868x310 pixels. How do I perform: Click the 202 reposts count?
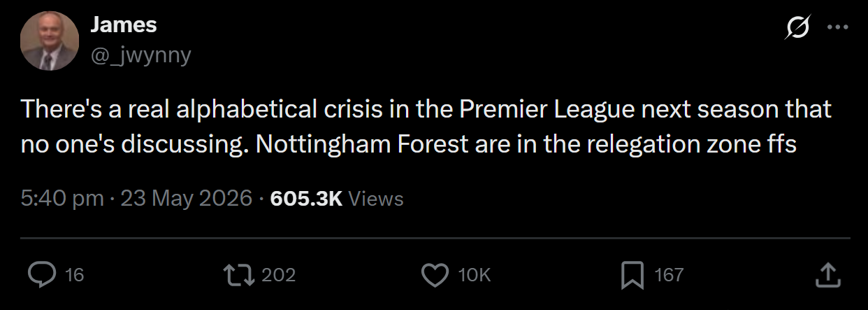(279, 275)
